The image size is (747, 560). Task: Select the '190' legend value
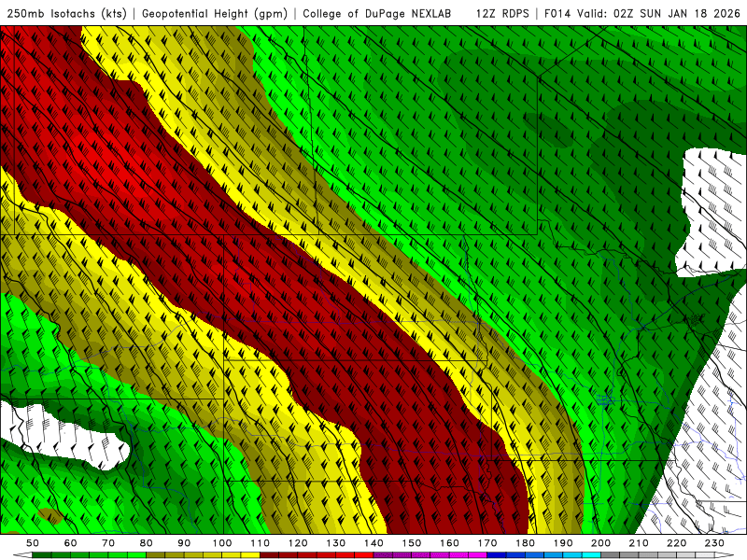(x=563, y=543)
